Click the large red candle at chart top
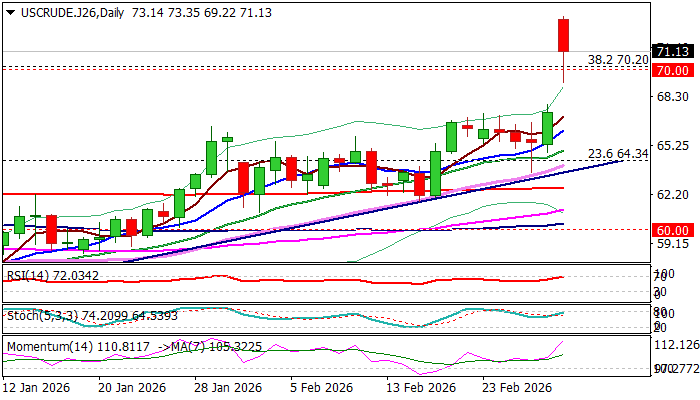 (x=564, y=35)
